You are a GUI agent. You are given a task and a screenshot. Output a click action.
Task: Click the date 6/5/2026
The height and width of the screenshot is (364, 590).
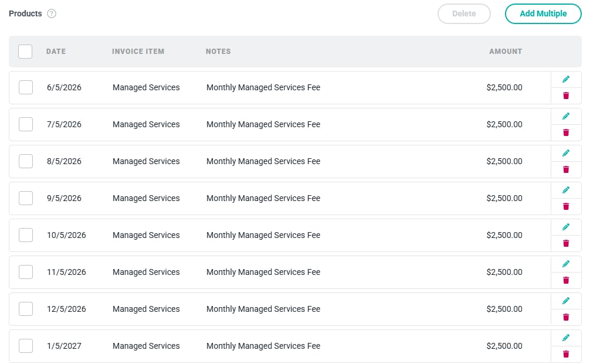(64, 87)
